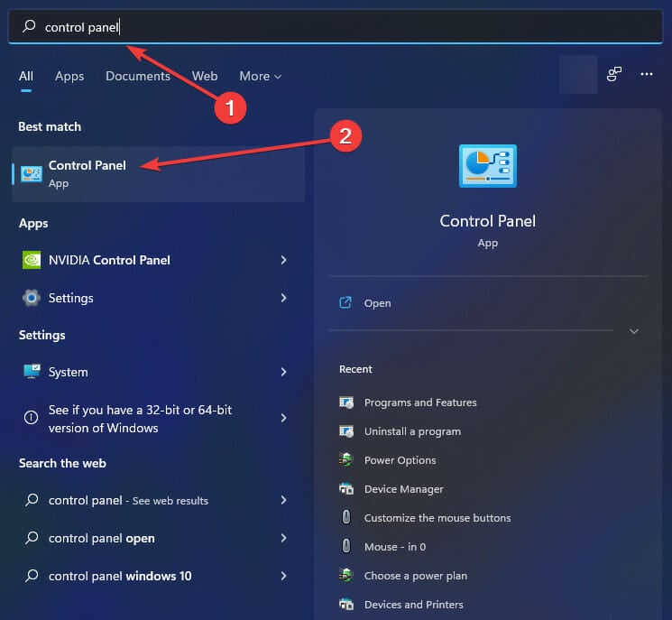Viewport: 672px width, 620px height.
Task: Click magnifier icon beside 'control panel - See web results'
Action: click(x=32, y=499)
